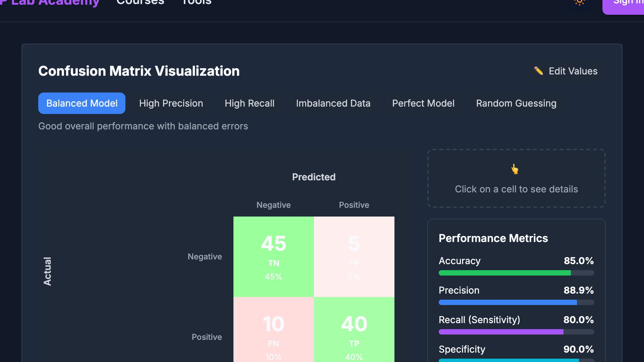
Task: Click the vertical Actual axis label
Action: pos(47,271)
